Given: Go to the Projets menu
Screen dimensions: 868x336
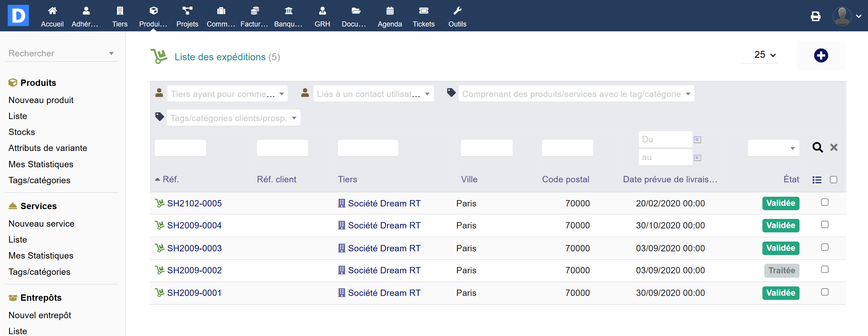Looking at the screenshot, I should (187, 16).
